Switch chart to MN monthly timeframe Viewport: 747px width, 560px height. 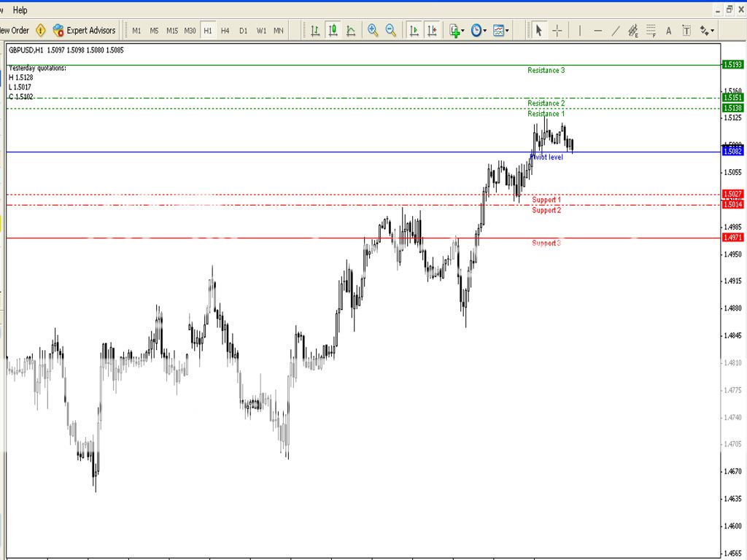pyautogui.click(x=279, y=31)
